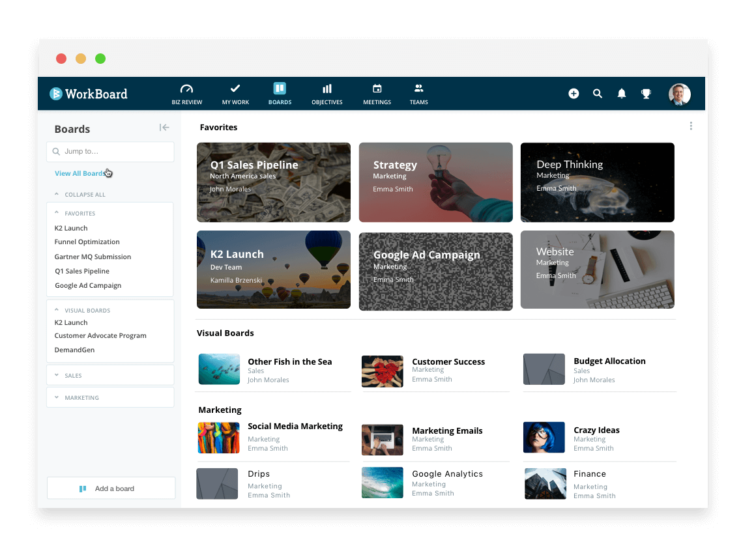Image resolution: width=756 pixels, height=547 pixels.
Task: Open the search icon in the top bar
Action: point(598,93)
